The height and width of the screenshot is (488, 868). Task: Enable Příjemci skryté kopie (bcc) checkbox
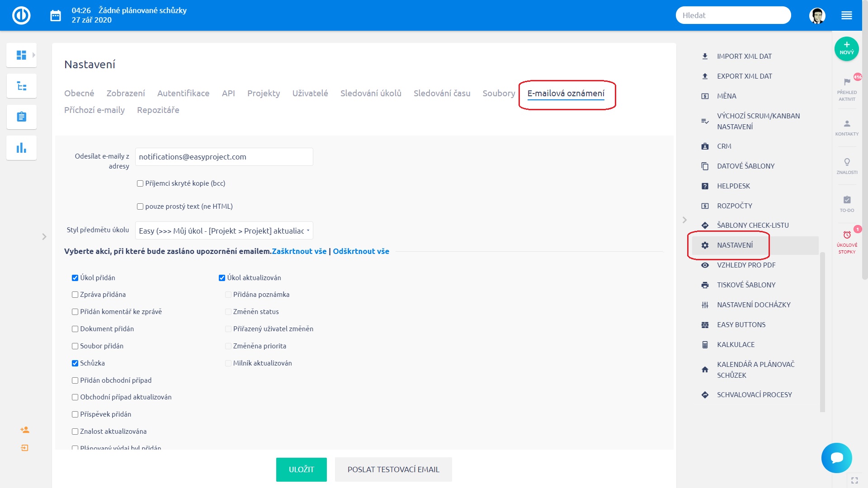point(140,183)
